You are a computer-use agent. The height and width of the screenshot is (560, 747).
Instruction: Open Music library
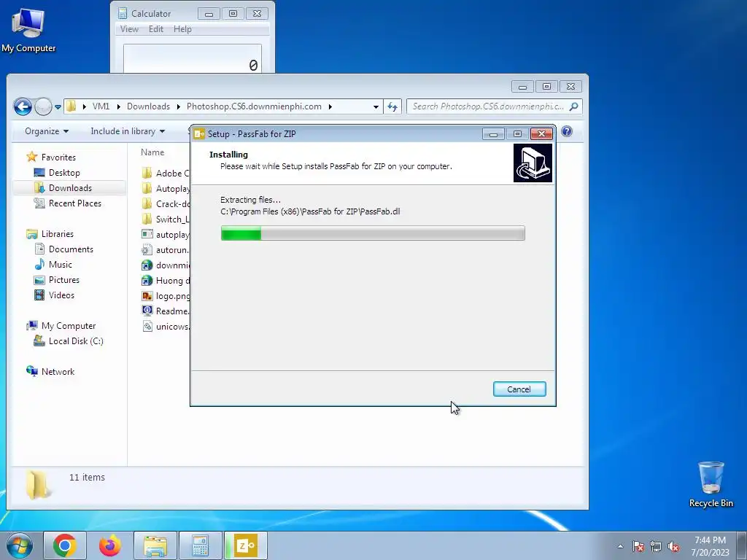[x=60, y=264]
